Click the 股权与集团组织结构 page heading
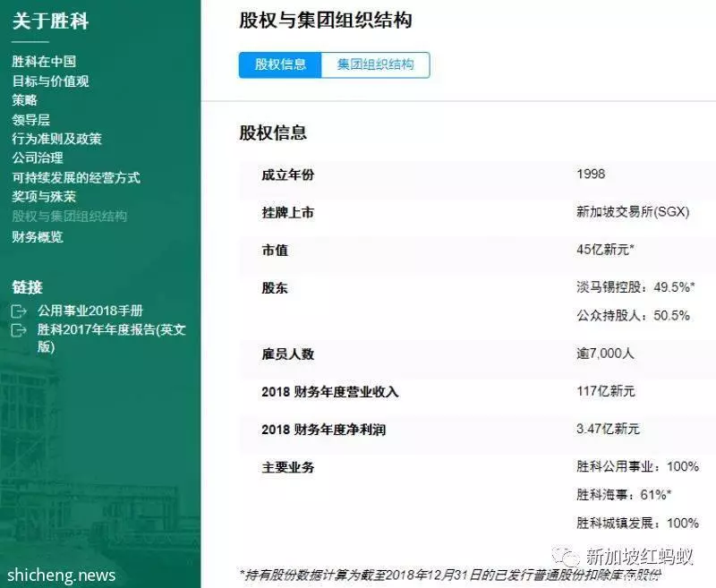The image size is (716, 588). pyautogui.click(x=326, y=21)
